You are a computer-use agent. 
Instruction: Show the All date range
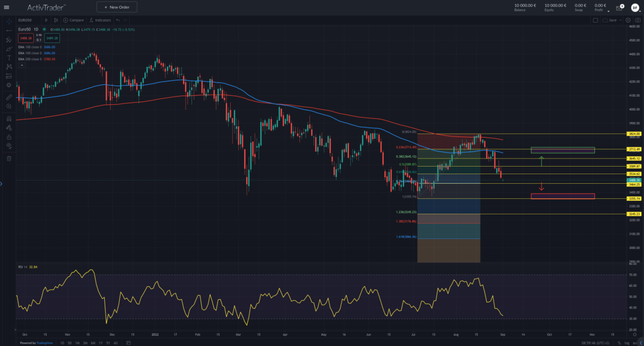115,342
